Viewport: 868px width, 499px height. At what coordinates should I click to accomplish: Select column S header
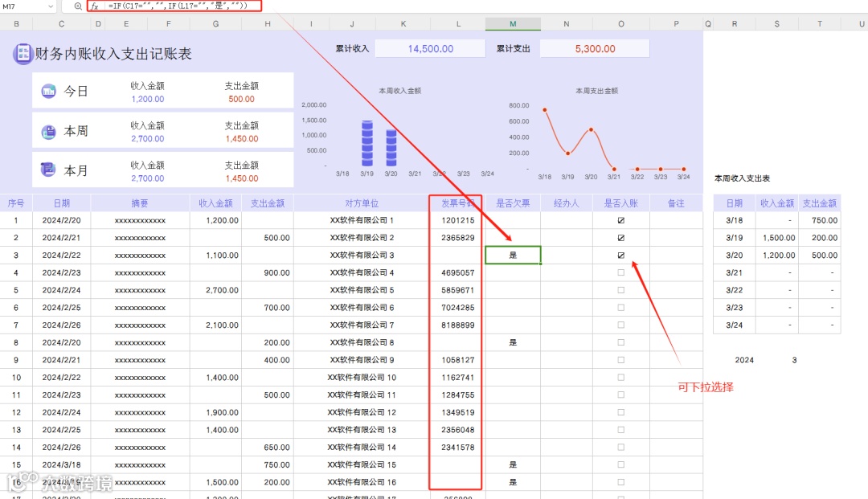[776, 24]
